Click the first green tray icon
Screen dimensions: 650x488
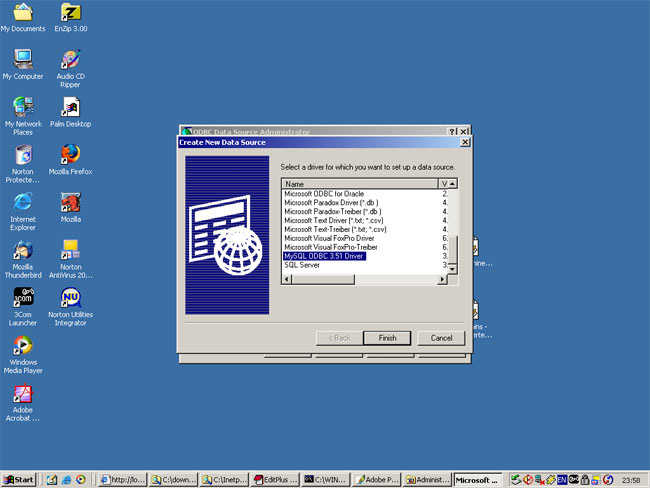point(516,480)
